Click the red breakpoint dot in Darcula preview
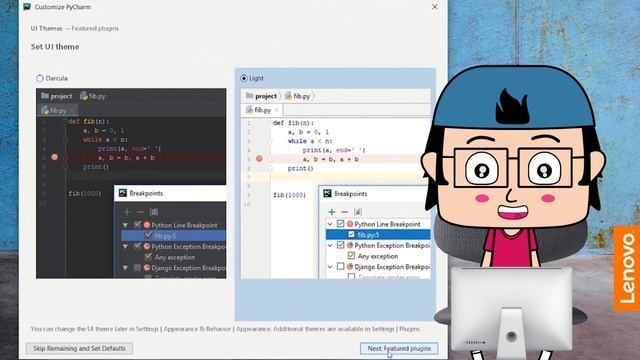640x360 pixels. pyautogui.click(x=55, y=157)
